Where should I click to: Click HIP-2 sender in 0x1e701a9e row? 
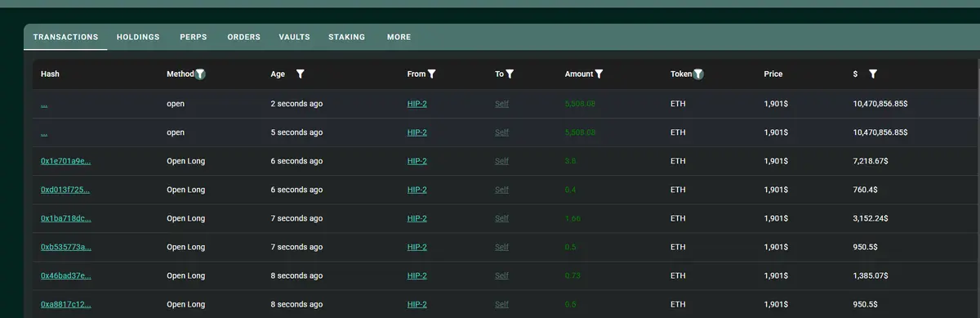(x=417, y=161)
